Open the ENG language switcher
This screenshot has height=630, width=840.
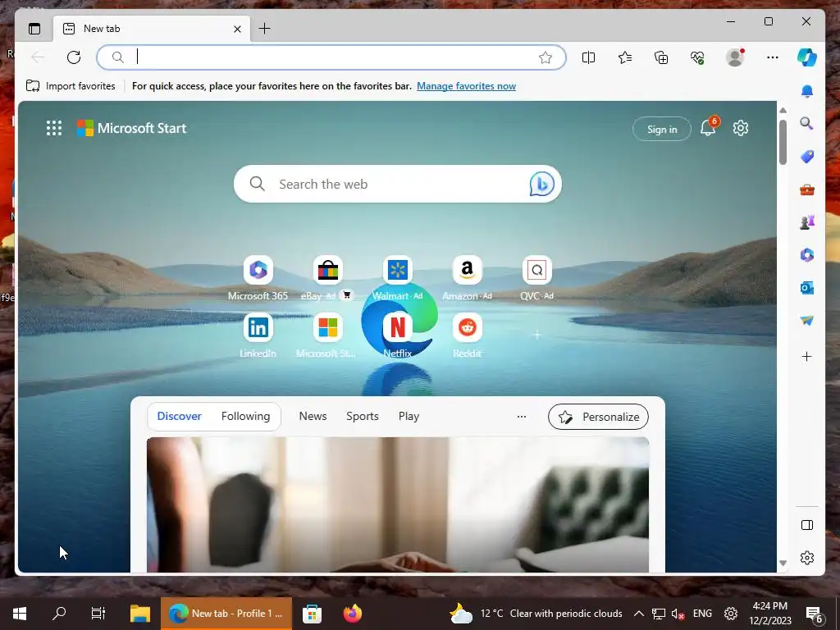pyautogui.click(x=702, y=614)
